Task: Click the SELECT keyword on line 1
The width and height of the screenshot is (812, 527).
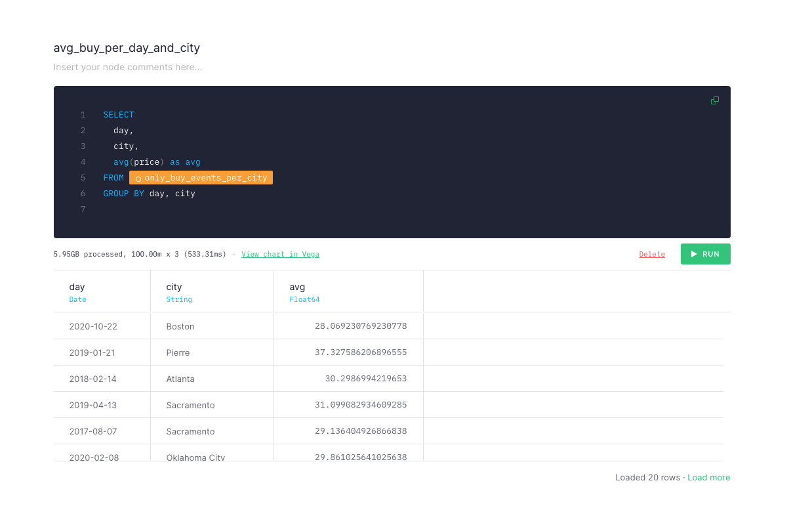Action: pyautogui.click(x=118, y=115)
